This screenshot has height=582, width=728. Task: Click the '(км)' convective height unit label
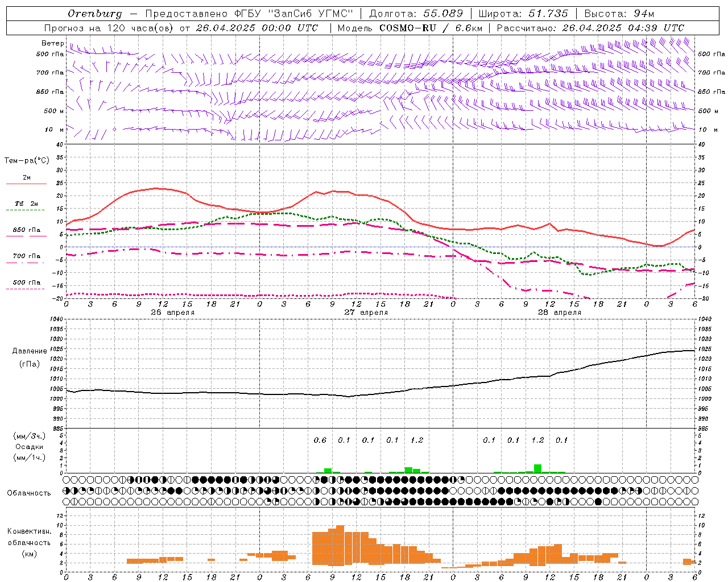(x=30, y=554)
